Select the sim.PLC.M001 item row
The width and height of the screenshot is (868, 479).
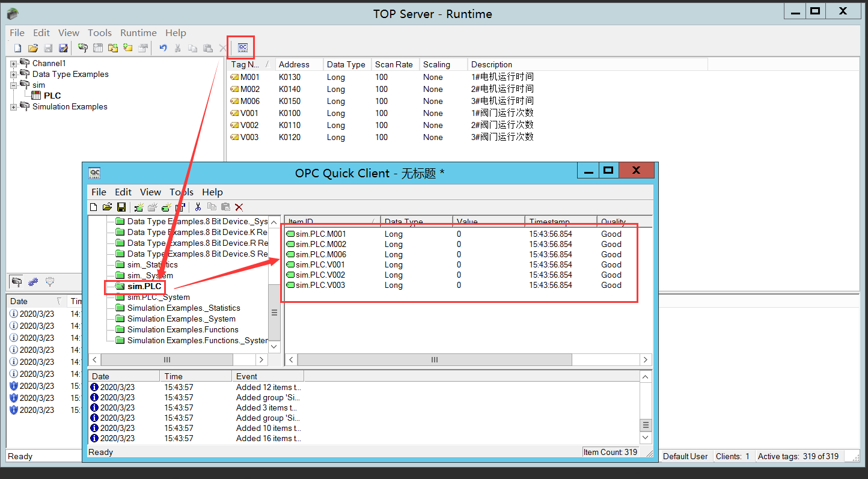pos(320,234)
